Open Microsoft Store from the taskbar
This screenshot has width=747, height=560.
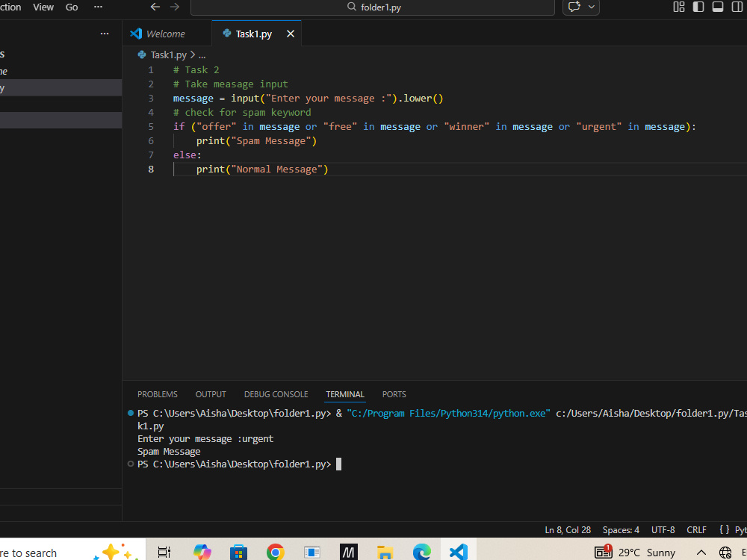238,552
